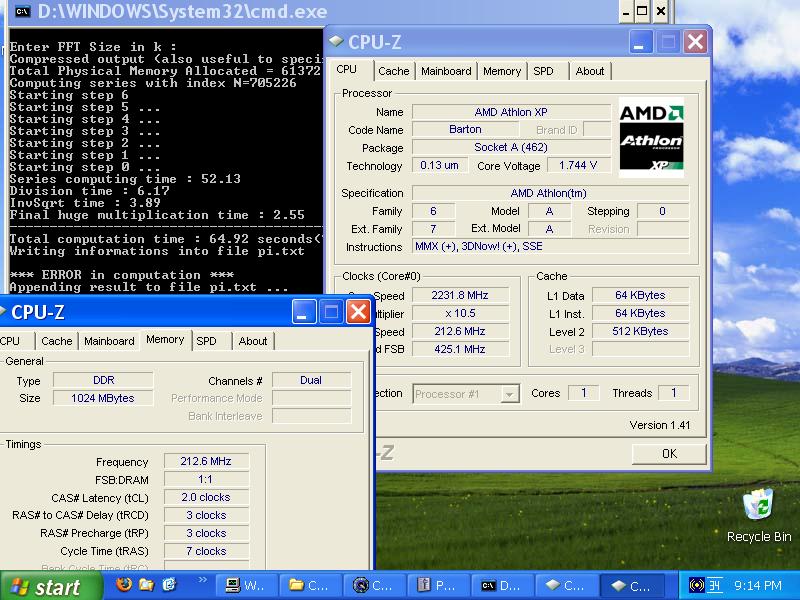Switch to the round-icon 'C...' taskbar button
The width and height of the screenshot is (800, 600).
[x=374, y=586]
